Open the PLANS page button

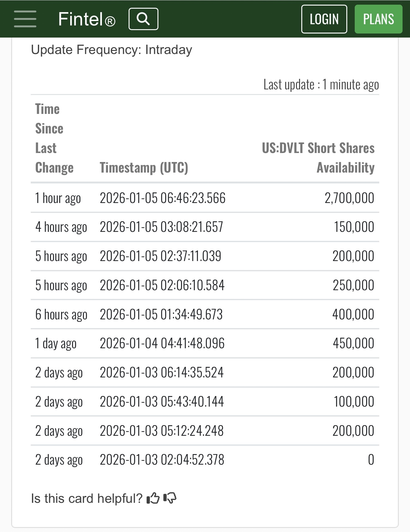(378, 19)
